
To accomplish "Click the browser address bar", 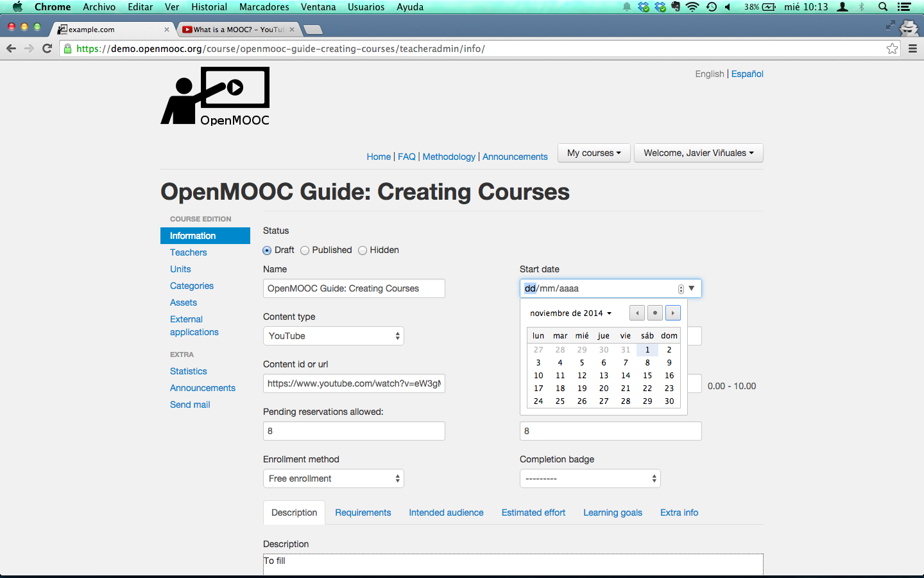I will (481, 49).
